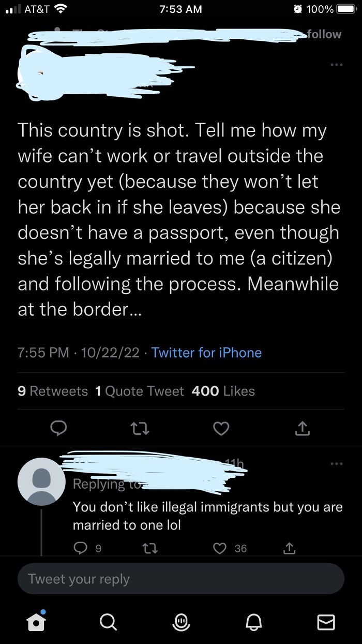Open Twitter Spaces from the bottom bar

181,623
